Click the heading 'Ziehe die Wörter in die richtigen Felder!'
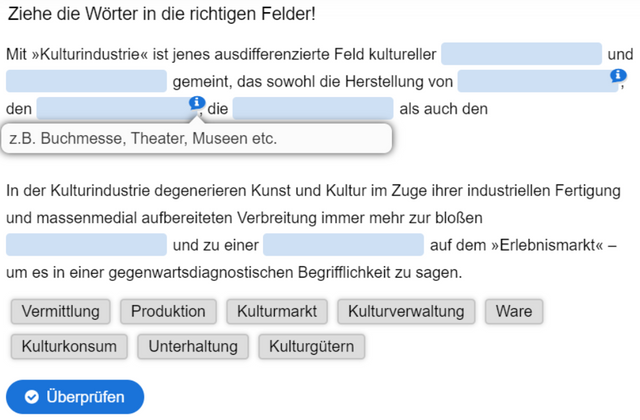 point(162,14)
